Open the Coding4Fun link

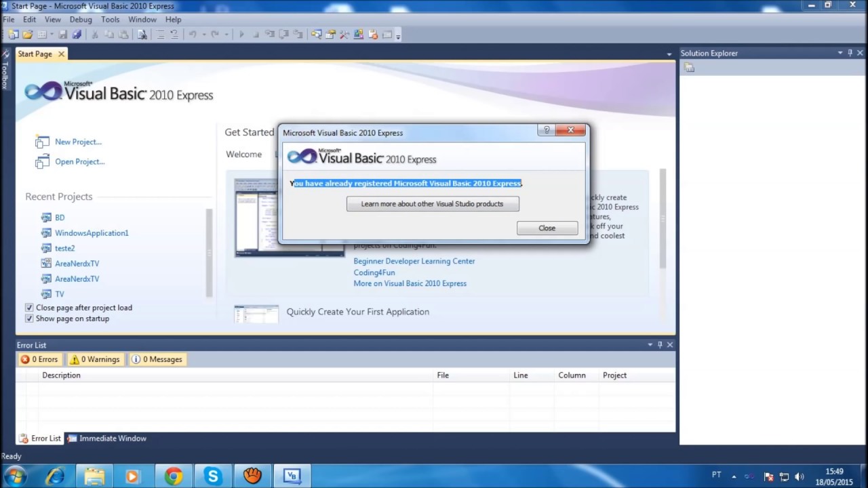374,273
